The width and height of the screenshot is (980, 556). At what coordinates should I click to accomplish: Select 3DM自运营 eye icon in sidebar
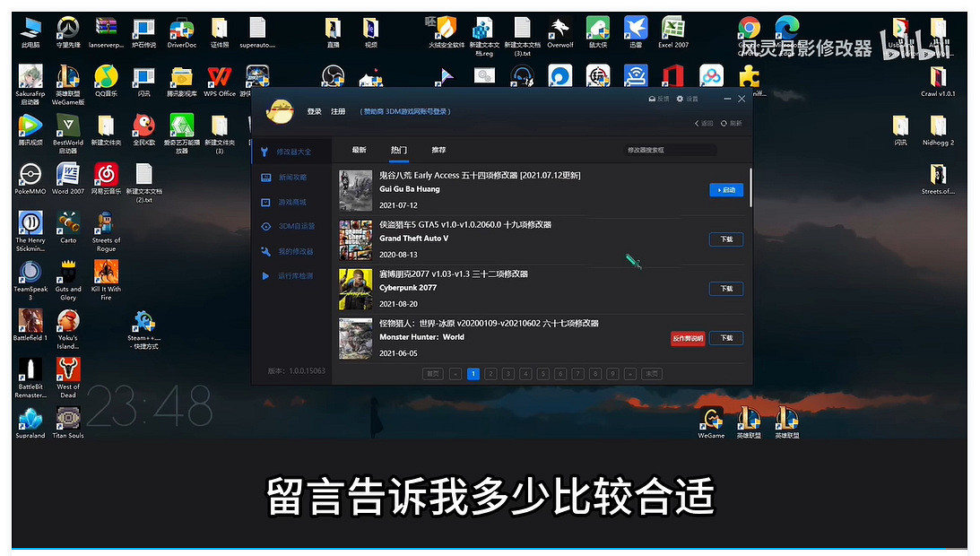tap(266, 227)
